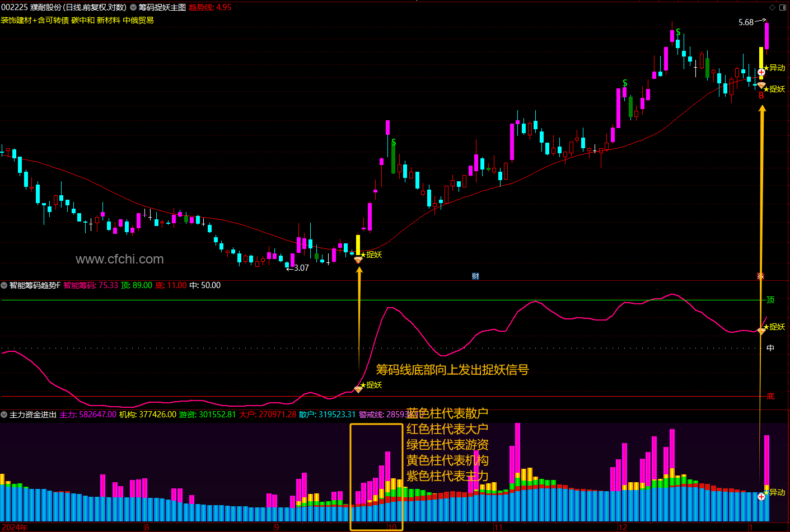Click the ★捉妖 label beside the latest main-chart candle
The height and width of the screenshot is (532, 790).
coord(774,89)
